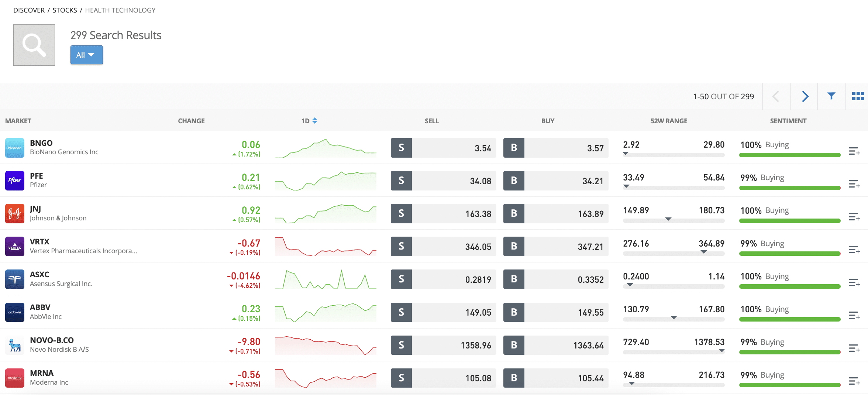Buy ASXC at 0.3352
868x395 pixels.
coord(556,279)
